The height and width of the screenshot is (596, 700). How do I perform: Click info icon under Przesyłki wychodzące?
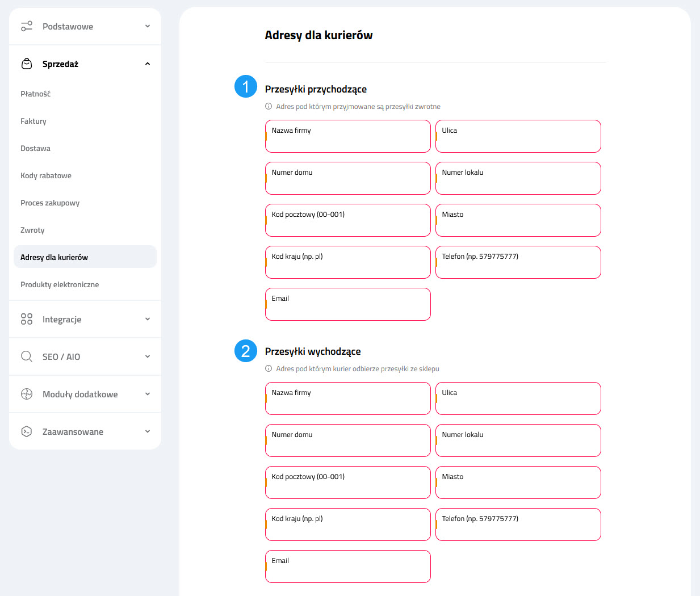point(269,368)
